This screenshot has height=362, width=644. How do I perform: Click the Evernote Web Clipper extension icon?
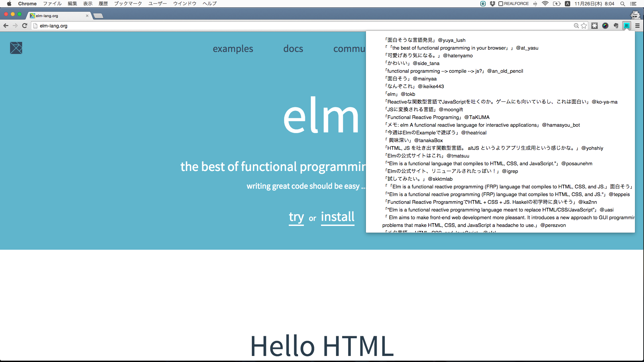(616, 25)
